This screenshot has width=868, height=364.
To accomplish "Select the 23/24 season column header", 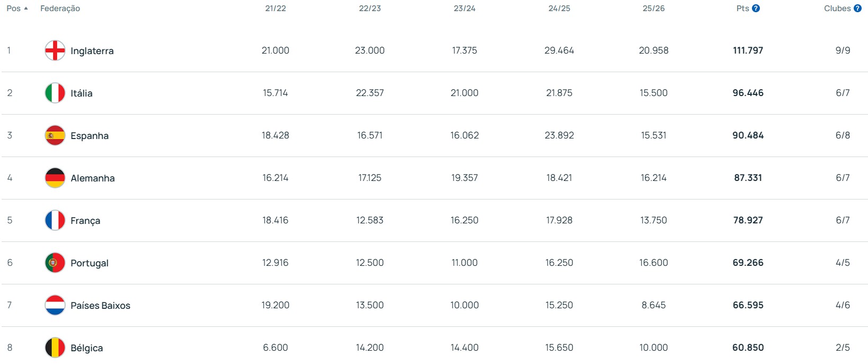I will [x=464, y=8].
